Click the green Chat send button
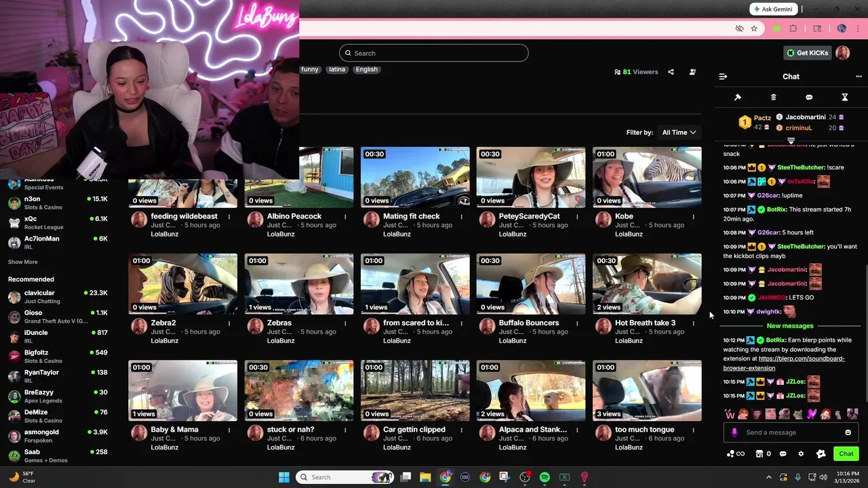The width and height of the screenshot is (868, 488). [x=846, y=454]
